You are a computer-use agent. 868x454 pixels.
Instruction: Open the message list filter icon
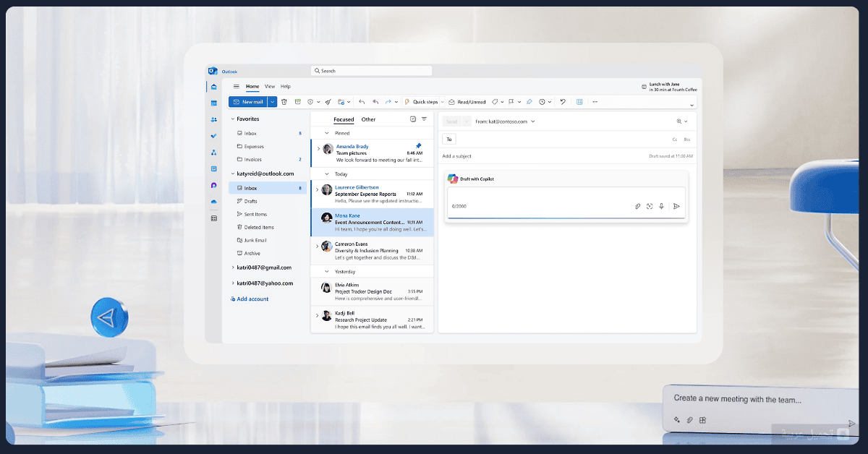click(425, 119)
